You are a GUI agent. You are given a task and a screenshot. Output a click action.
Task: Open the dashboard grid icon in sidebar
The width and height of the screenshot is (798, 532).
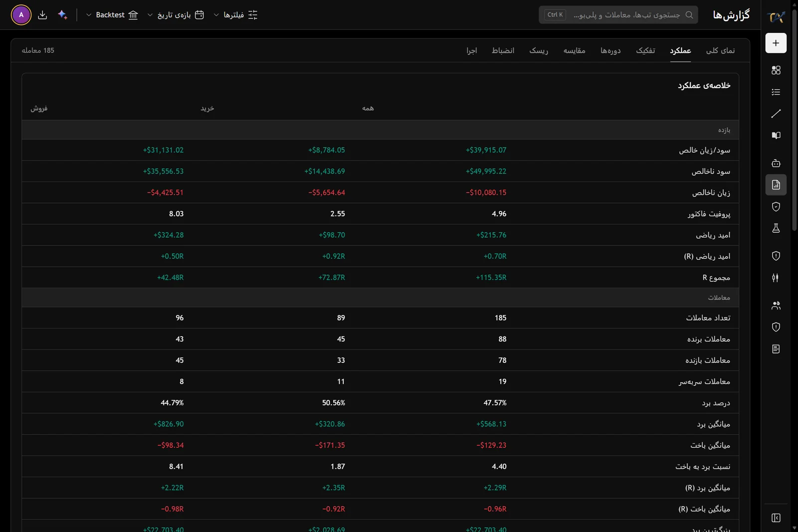click(x=776, y=70)
